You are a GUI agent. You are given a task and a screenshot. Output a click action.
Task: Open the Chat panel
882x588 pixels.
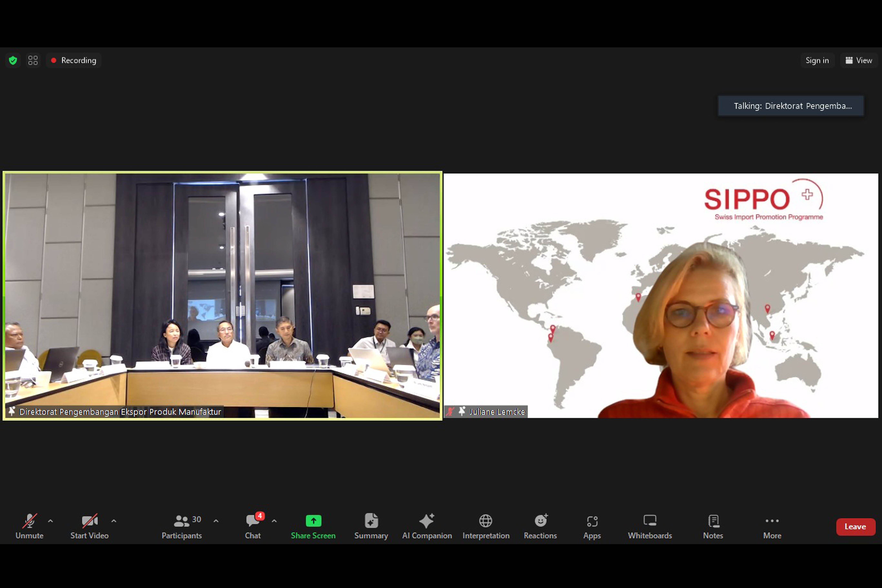click(253, 526)
